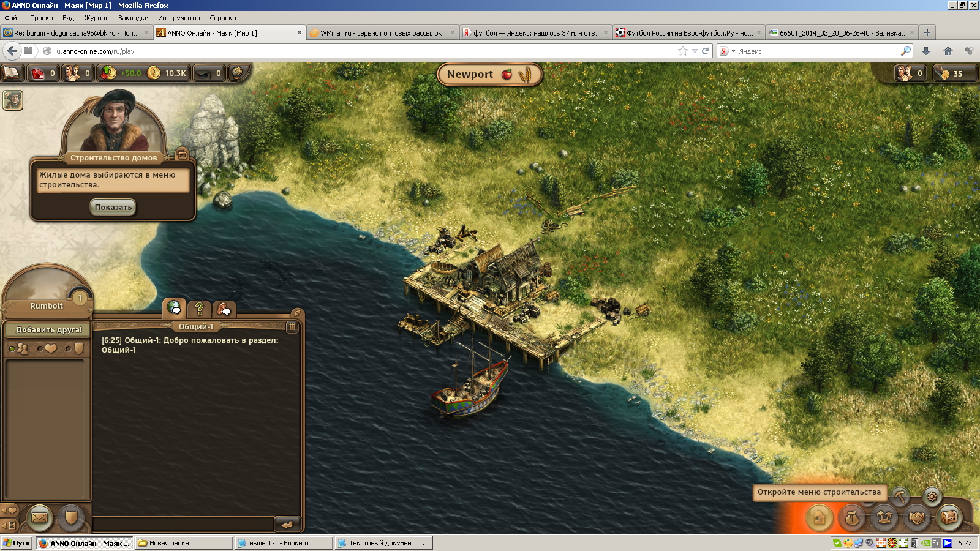Collapse the chat panel list arrow

9,525
